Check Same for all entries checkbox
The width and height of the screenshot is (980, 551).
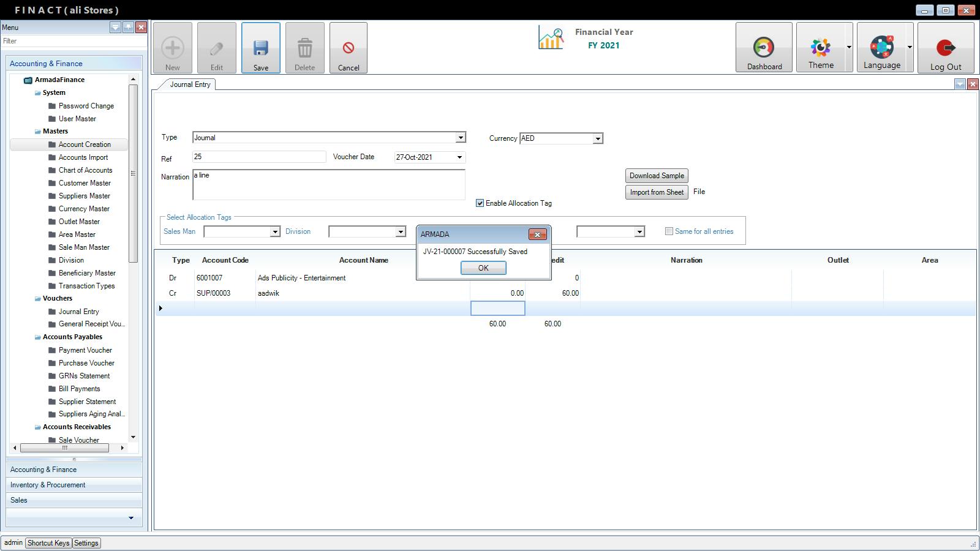click(669, 231)
